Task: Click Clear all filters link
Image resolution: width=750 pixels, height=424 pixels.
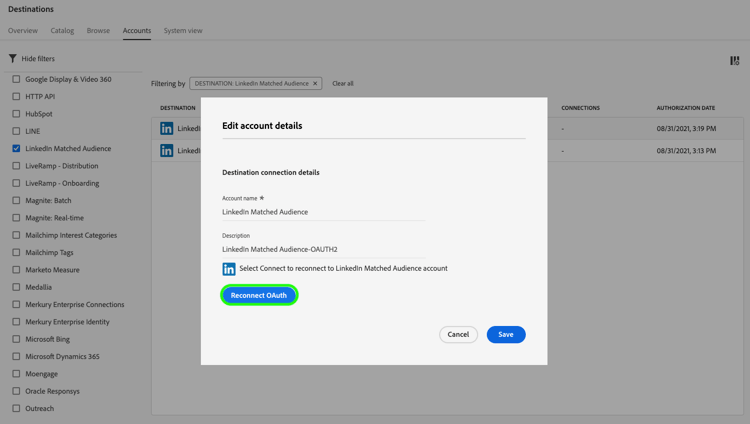Action: tap(343, 83)
